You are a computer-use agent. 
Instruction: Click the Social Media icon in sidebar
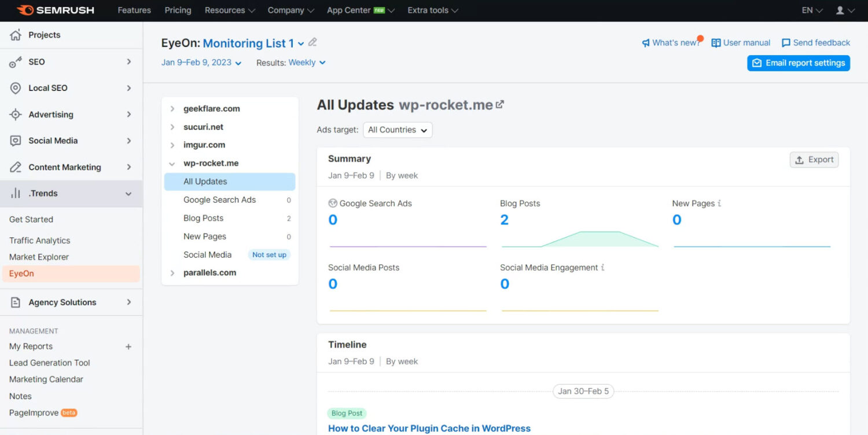(16, 141)
